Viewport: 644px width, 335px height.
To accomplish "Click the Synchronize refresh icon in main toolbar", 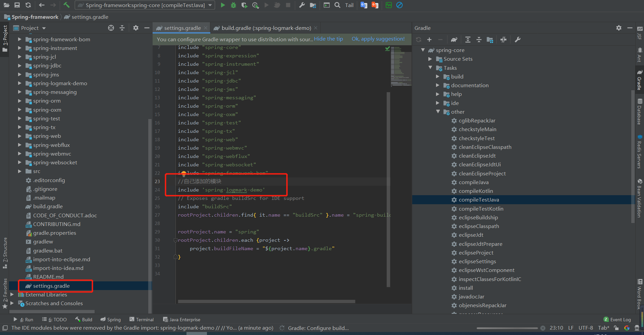I will (x=28, y=5).
